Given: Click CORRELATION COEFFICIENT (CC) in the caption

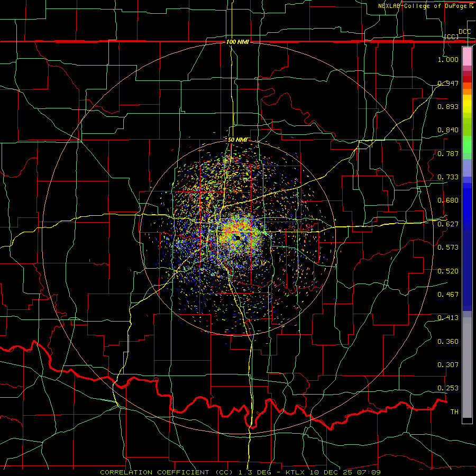Looking at the screenshot, I should [167, 472].
